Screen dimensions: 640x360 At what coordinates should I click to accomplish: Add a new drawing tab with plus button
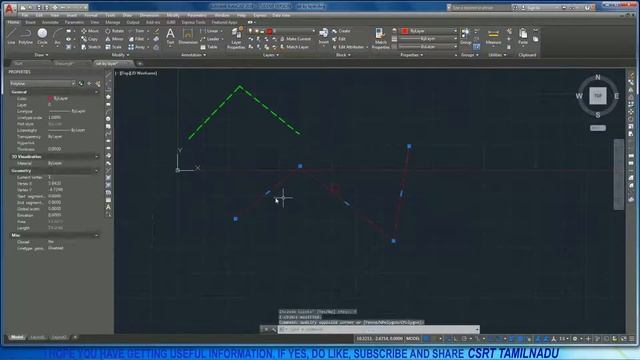point(140,64)
